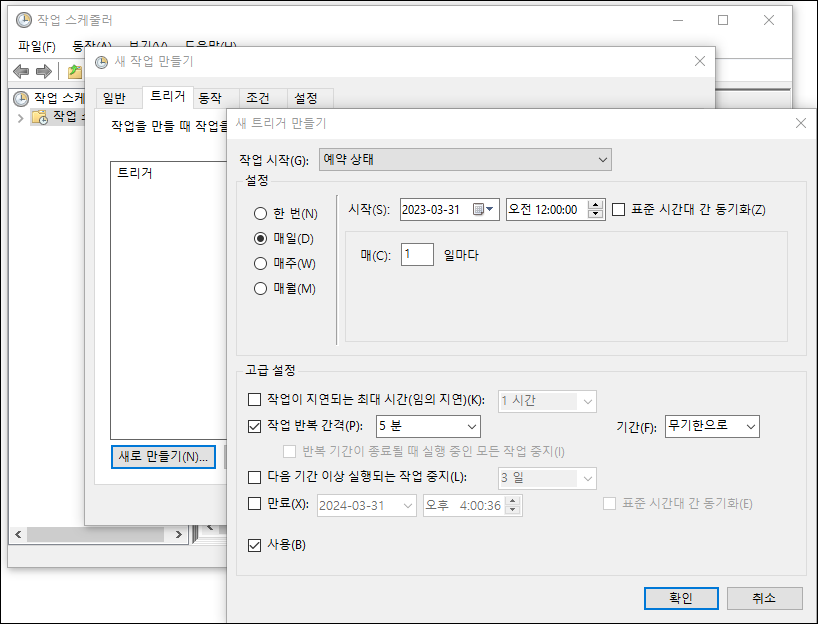Click the 매 days interval input field
Viewport: 818px width, 624px height.
pyautogui.click(x=417, y=255)
